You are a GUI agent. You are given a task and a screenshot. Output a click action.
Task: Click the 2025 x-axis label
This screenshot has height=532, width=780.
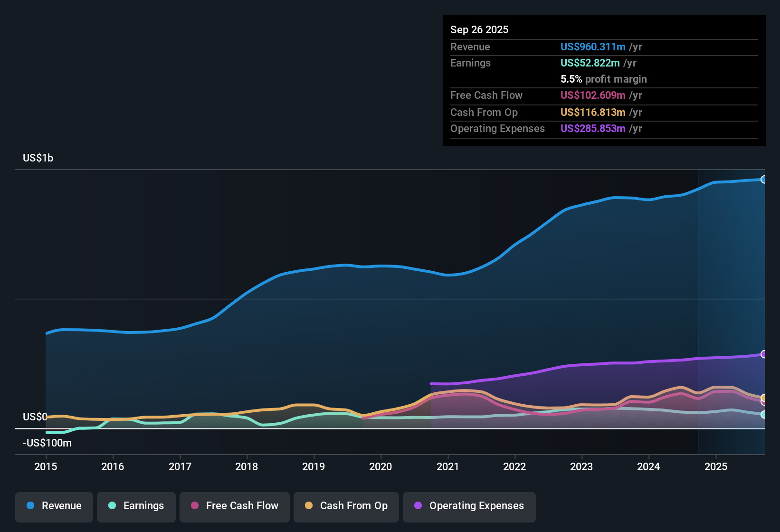click(x=716, y=467)
